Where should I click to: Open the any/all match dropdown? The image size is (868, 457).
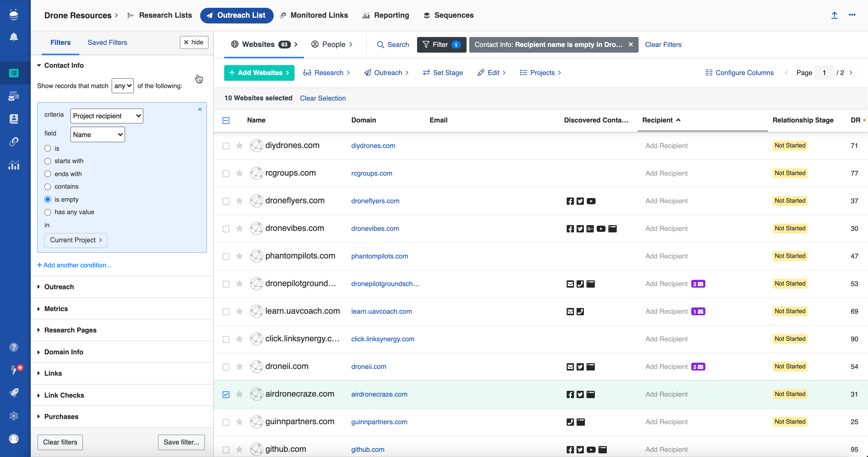click(x=123, y=86)
